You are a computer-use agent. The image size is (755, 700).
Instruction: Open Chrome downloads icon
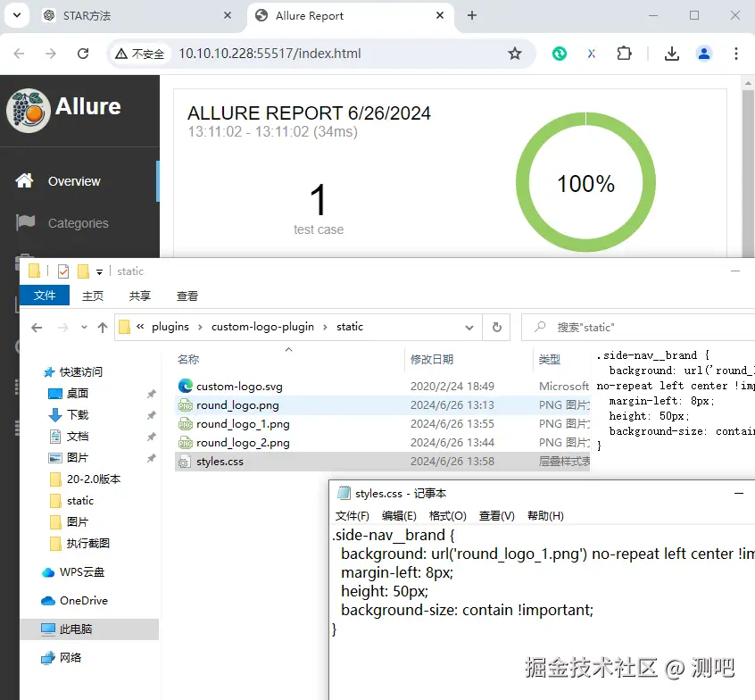pos(672,54)
